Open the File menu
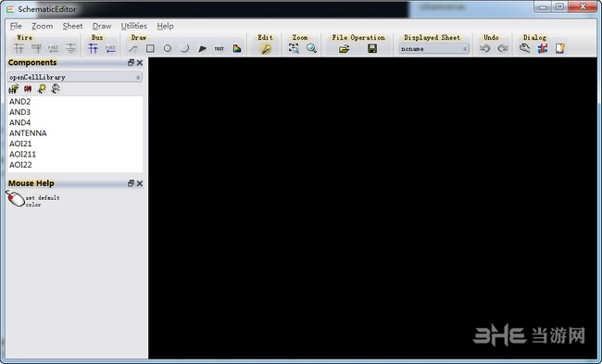The width and height of the screenshot is (602, 364). tap(16, 26)
